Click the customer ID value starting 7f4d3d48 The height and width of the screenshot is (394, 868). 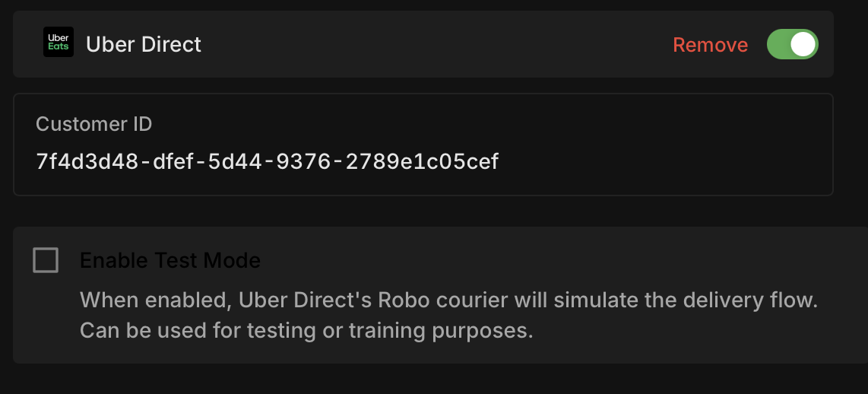(x=267, y=161)
